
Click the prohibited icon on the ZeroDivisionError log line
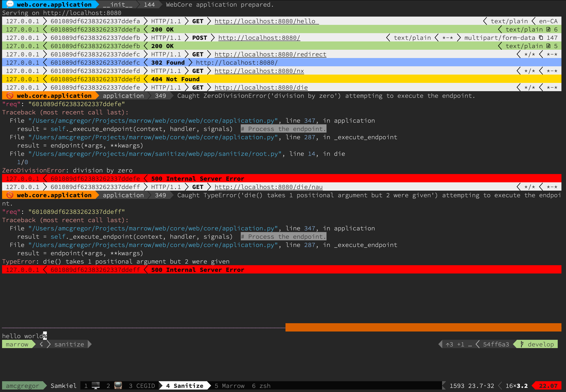click(10, 96)
